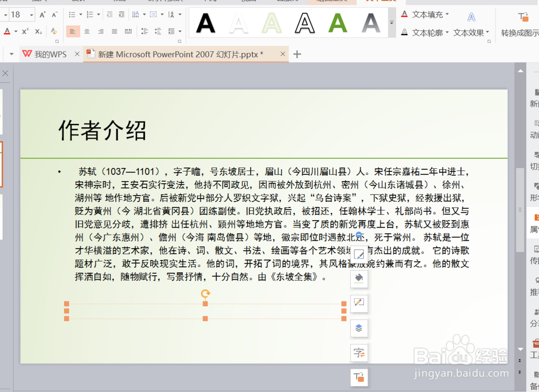539x392 pixels.
Task: Click the clear formatting eraser icon
Action: (54, 30)
